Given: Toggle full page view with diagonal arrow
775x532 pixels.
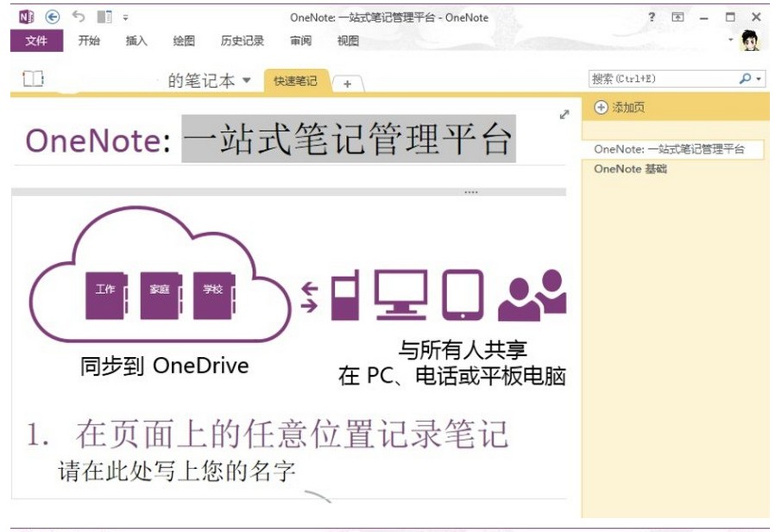Looking at the screenshot, I should [x=564, y=114].
